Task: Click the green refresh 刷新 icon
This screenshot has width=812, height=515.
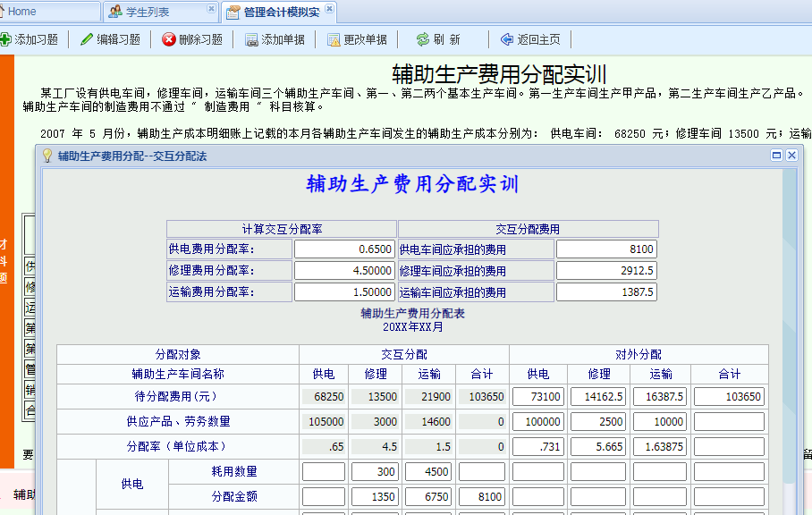Action: click(x=423, y=39)
